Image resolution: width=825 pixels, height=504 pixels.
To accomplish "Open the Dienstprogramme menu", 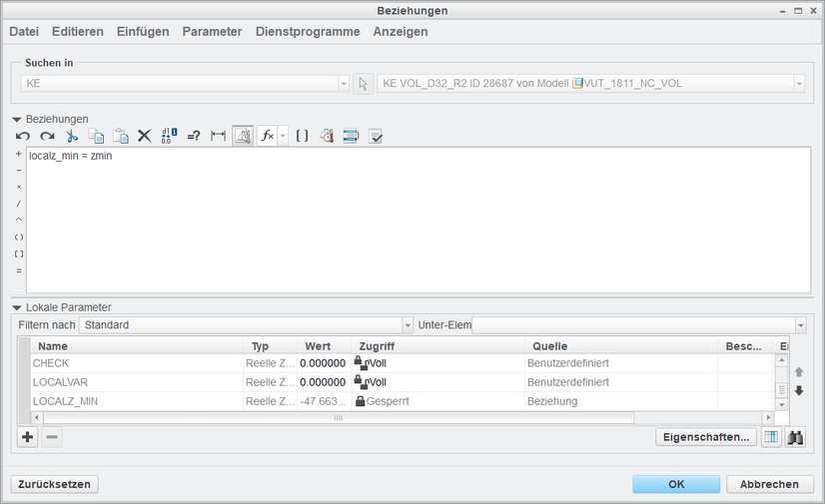I will coord(308,32).
